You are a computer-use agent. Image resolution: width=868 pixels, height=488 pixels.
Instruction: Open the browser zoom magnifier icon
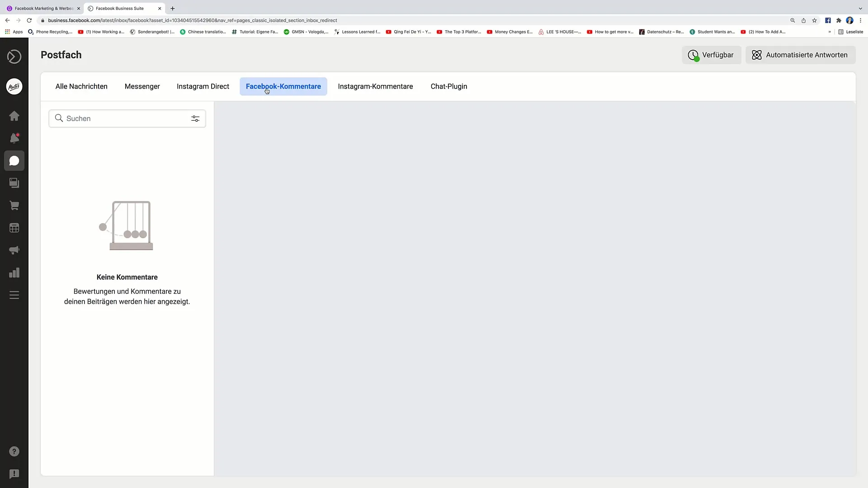click(793, 20)
